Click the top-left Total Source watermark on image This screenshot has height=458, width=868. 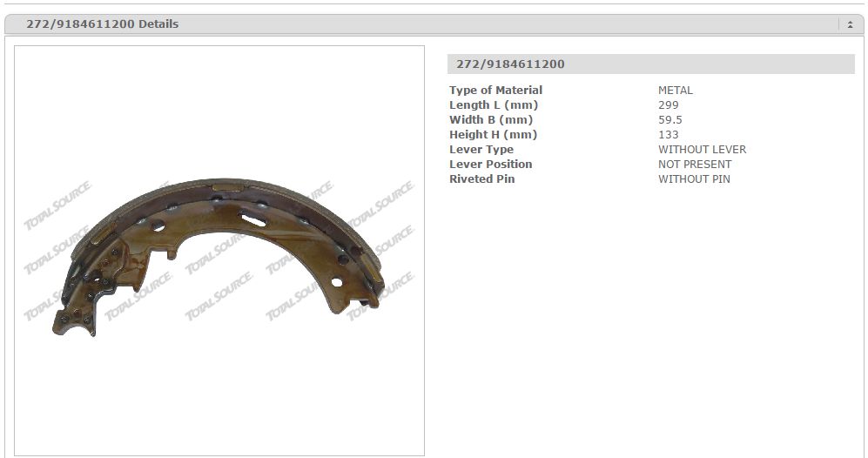(57, 205)
